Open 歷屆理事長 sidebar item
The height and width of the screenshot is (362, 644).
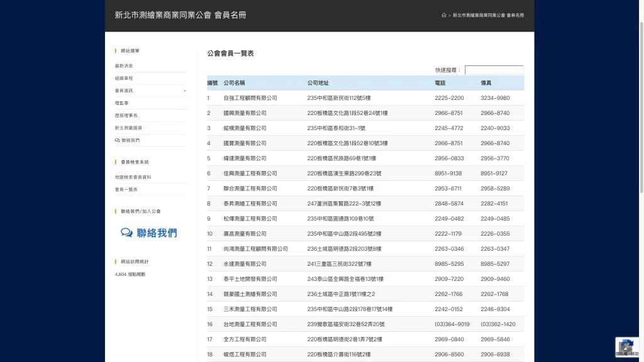tap(126, 116)
